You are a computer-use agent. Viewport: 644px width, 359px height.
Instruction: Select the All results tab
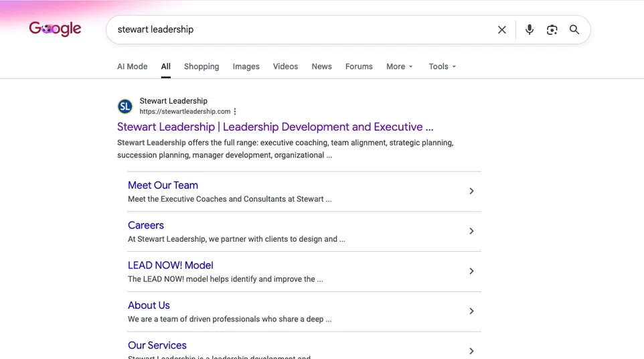pos(165,66)
